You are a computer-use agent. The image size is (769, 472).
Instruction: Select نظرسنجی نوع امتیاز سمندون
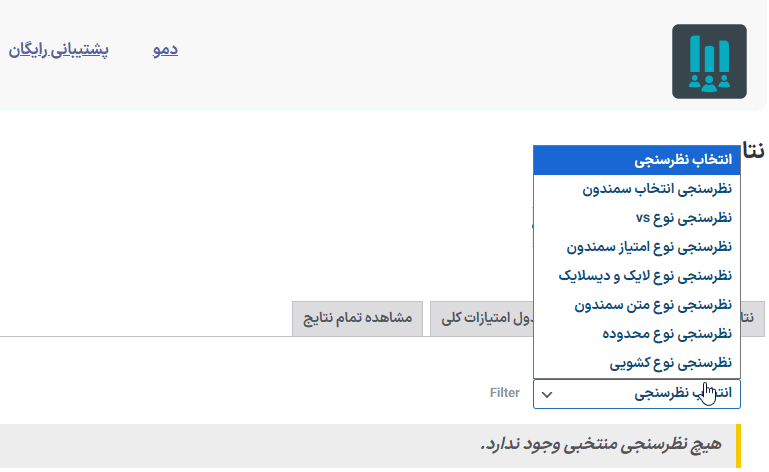[x=637, y=247]
